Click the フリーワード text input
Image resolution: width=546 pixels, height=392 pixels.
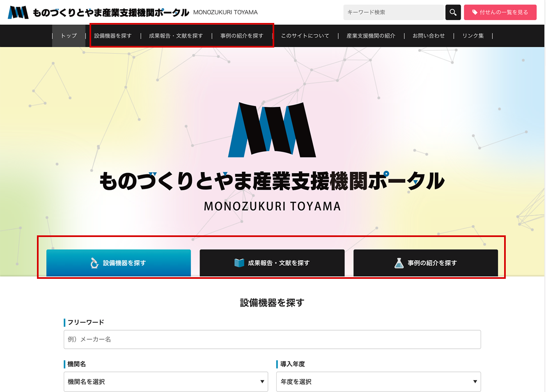(x=272, y=340)
